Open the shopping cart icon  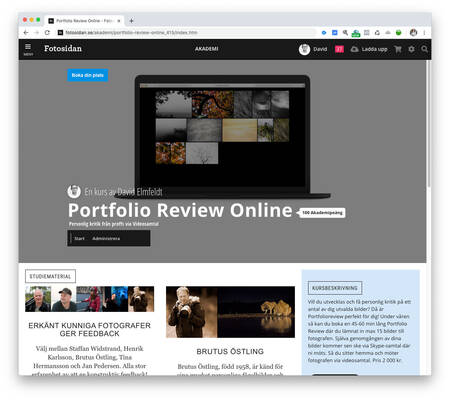[398, 49]
